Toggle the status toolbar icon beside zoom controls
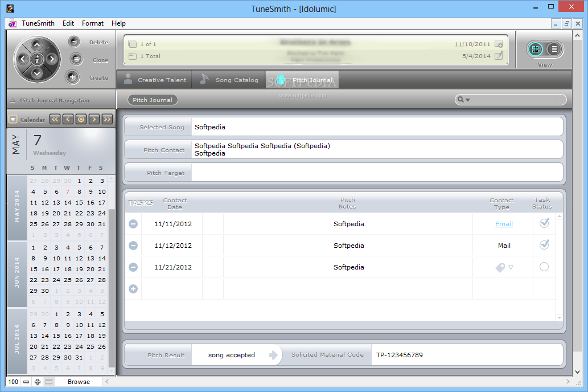The width and height of the screenshot is (588, 392). tap(49, 382)
